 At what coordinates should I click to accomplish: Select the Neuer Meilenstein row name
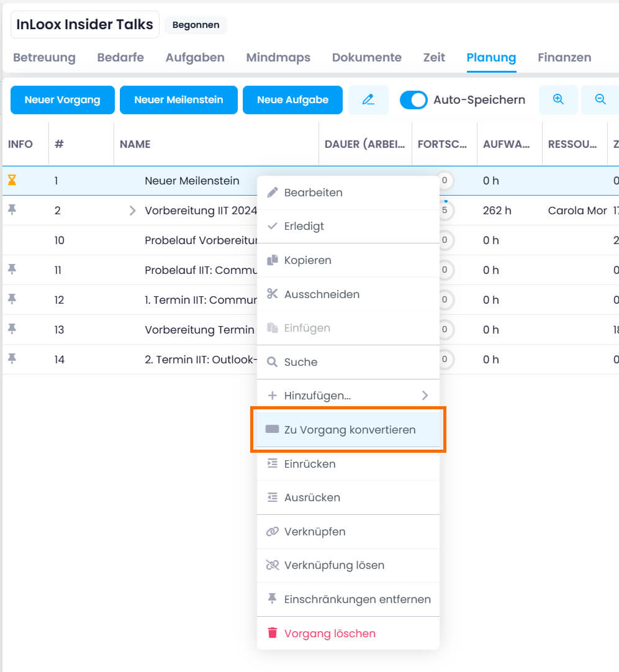coord(192,181)
